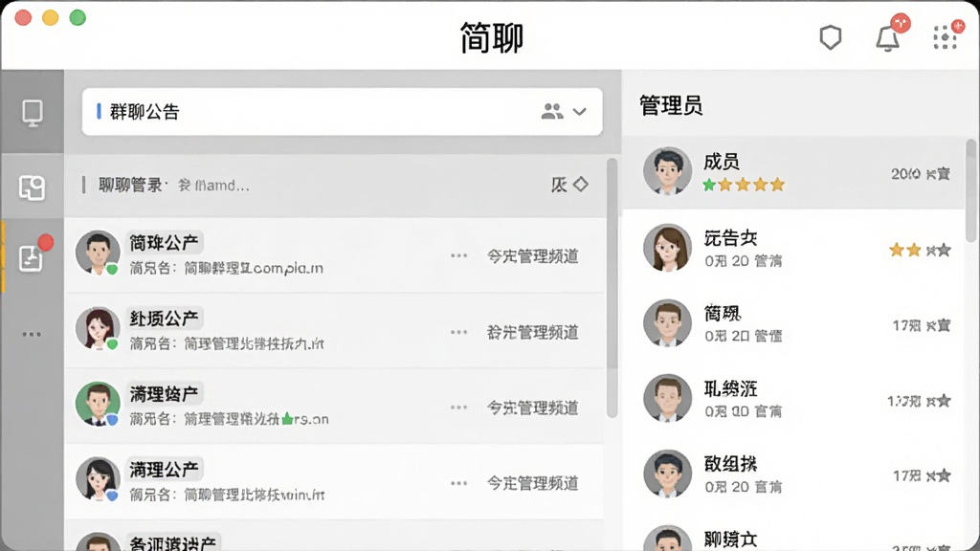Click five-star rating under 成员
The width and height of the screenshot is (980, 551).
pyautogui.click(x=743, y=185)
